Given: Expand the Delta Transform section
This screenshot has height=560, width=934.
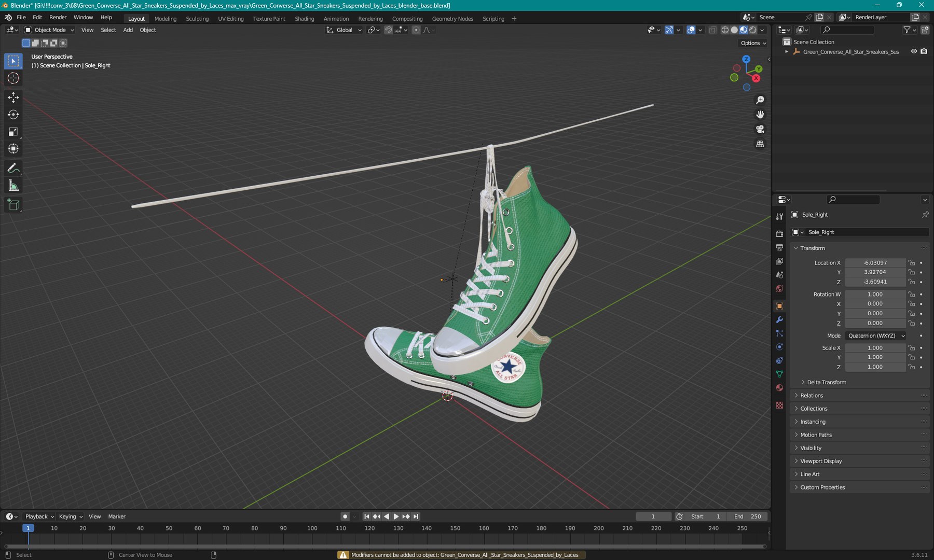Looking at the screenshot, I should pos(826,382).
